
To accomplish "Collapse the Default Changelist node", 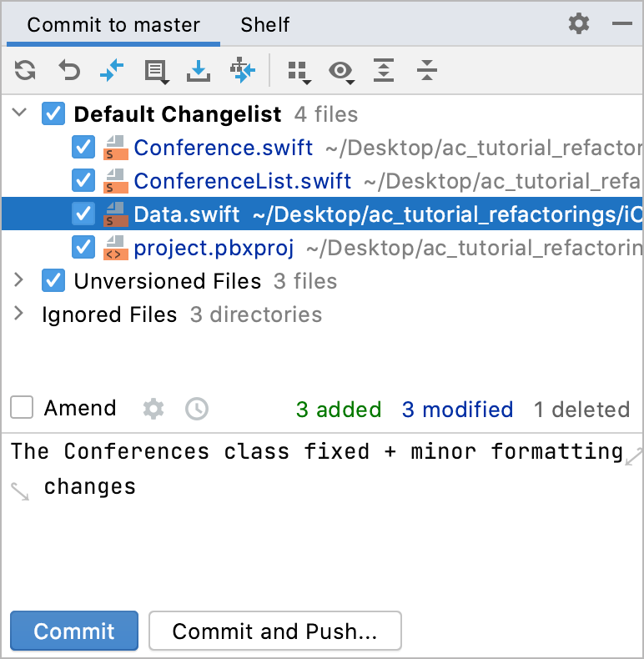I will click(x=20, y=114).
